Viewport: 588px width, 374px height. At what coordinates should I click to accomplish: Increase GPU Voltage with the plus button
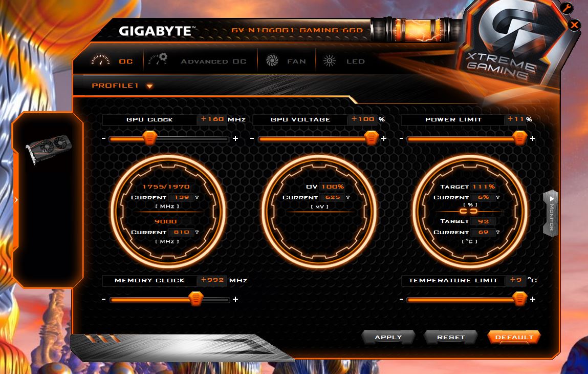pos(384,138)
